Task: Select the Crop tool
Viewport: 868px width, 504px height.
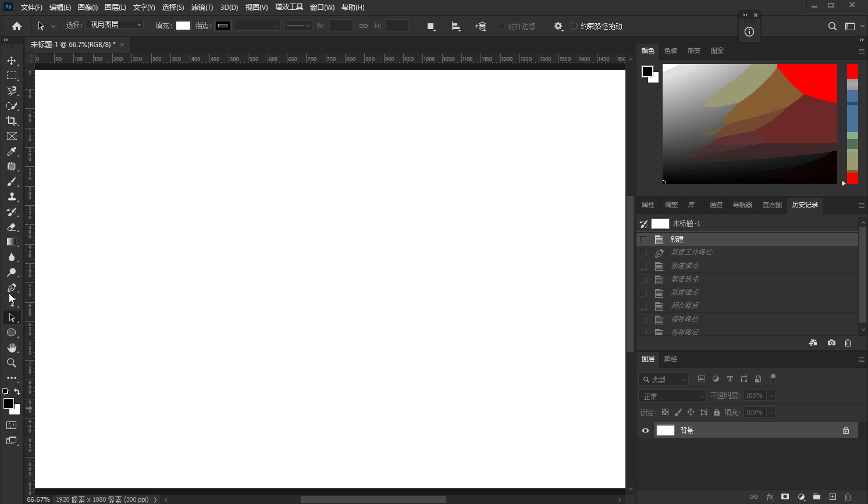Action: [x=12, y=121]
